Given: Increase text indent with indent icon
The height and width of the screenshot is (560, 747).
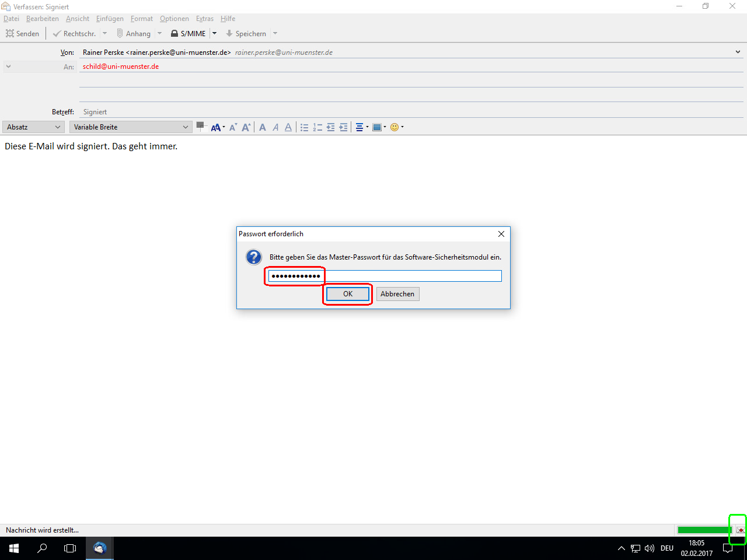Looking at the screenshot, I should [343, 127].
